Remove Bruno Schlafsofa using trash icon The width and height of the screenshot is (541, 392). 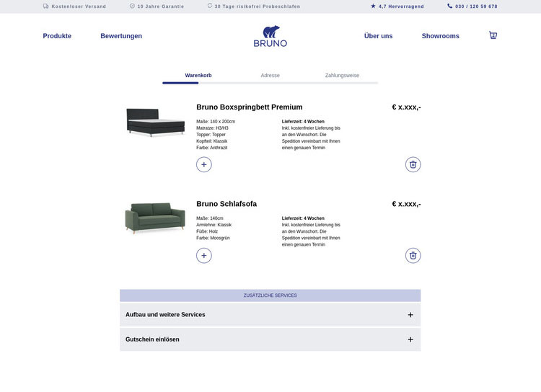[x=413, y=255]
